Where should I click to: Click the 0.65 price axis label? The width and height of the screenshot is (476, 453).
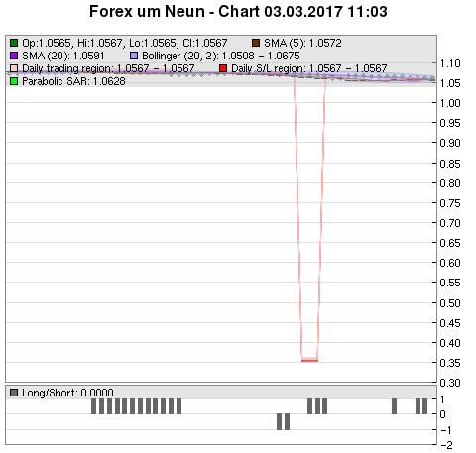tap(450, 243)
